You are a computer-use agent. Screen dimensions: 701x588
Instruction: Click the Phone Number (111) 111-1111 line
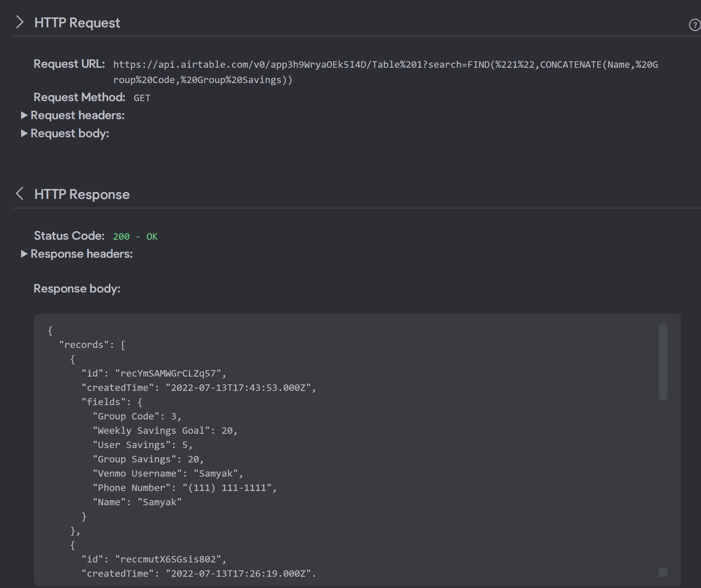185,488
